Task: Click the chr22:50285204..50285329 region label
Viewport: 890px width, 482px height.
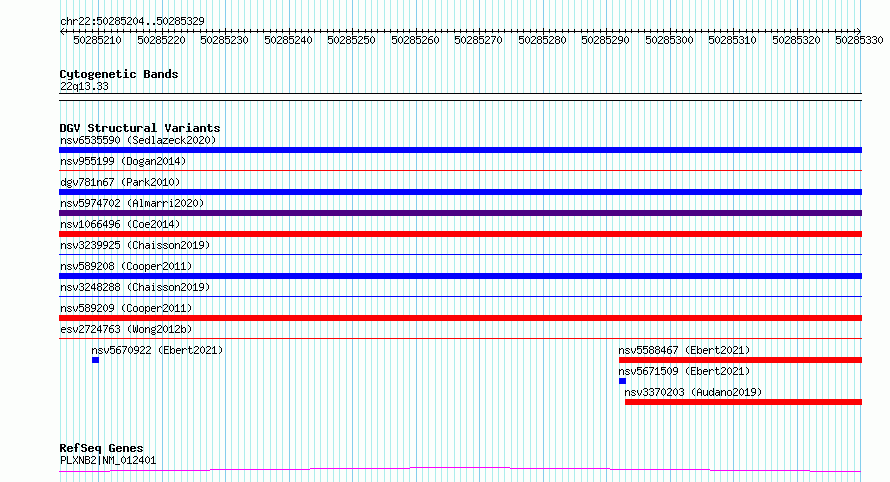Action: click(x=132, y=21)
